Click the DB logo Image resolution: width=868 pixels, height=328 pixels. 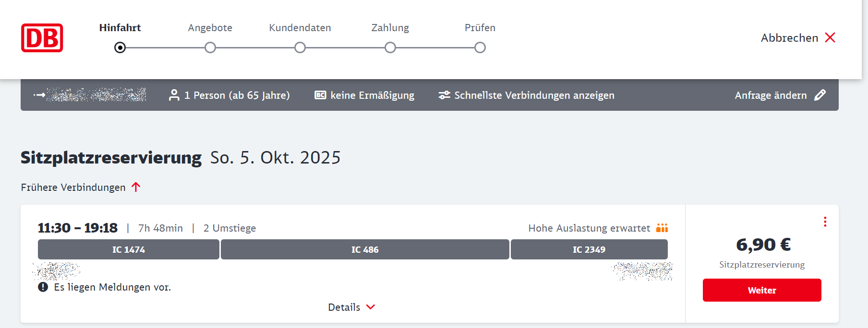[x=42, y=38]
